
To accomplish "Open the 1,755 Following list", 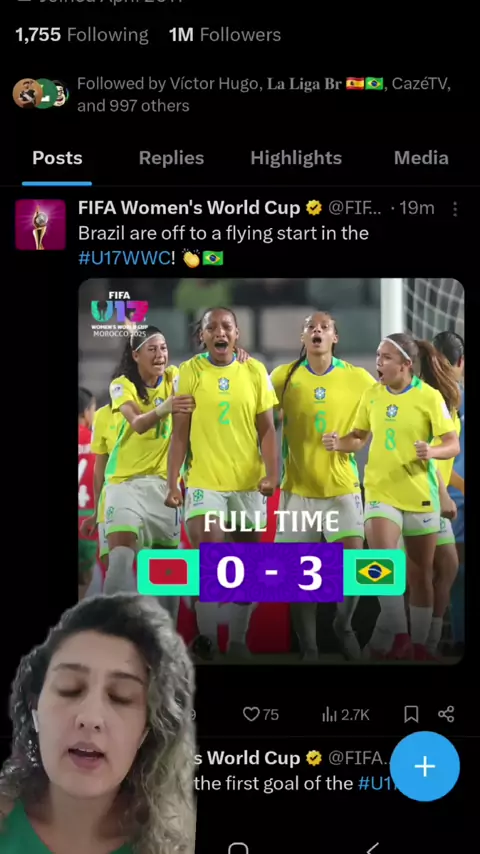I will click(82, 35).
